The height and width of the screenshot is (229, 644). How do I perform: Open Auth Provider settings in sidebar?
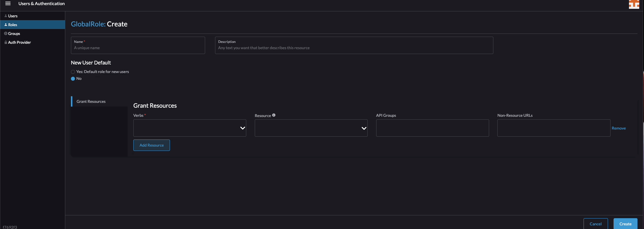tap(32, 42)
